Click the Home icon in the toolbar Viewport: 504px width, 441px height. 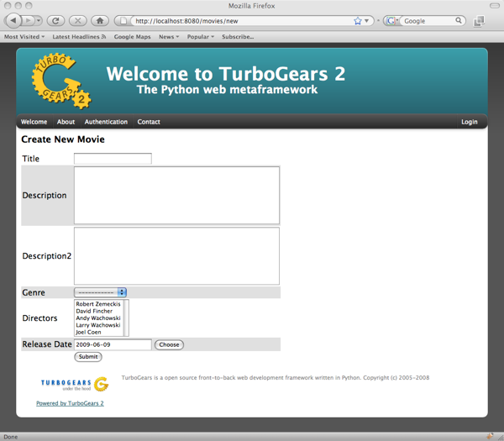pyautogui.click(x=100, y=21)
